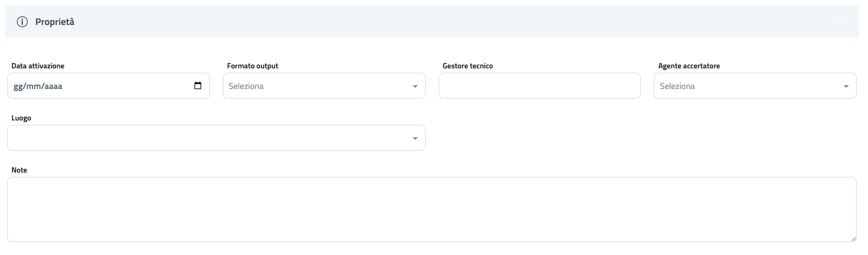
Task: Click the Agente accertatore label
Action: click(689, 66)
